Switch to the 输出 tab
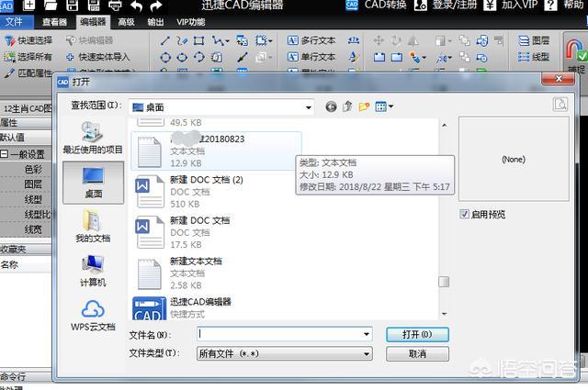This screenshot has height=390, width=588. 155,22
